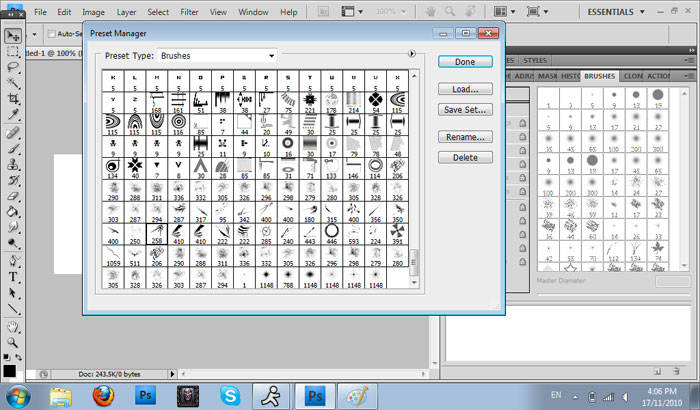Open the Window menu
Image resolution: width=700 pixels, height=410 pixels.
(x=253, y=12)
